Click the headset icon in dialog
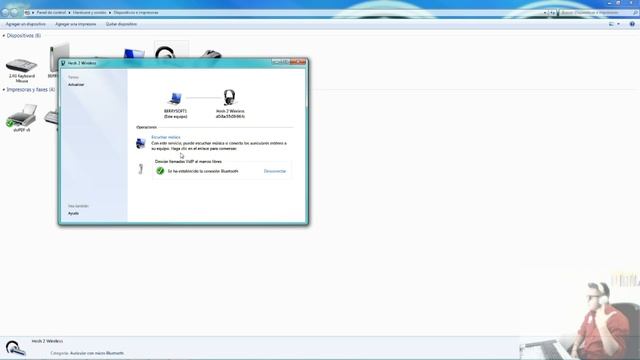640x360 pixels. point(229,98)
